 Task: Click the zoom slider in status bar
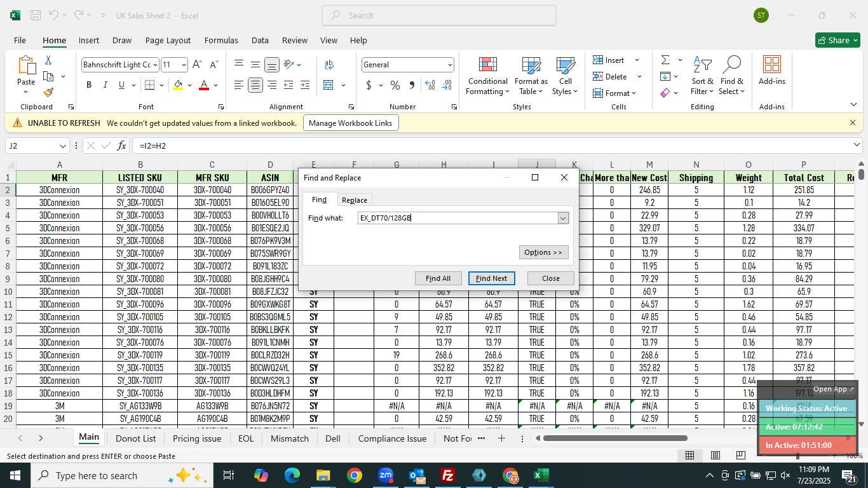click(797, 456)
